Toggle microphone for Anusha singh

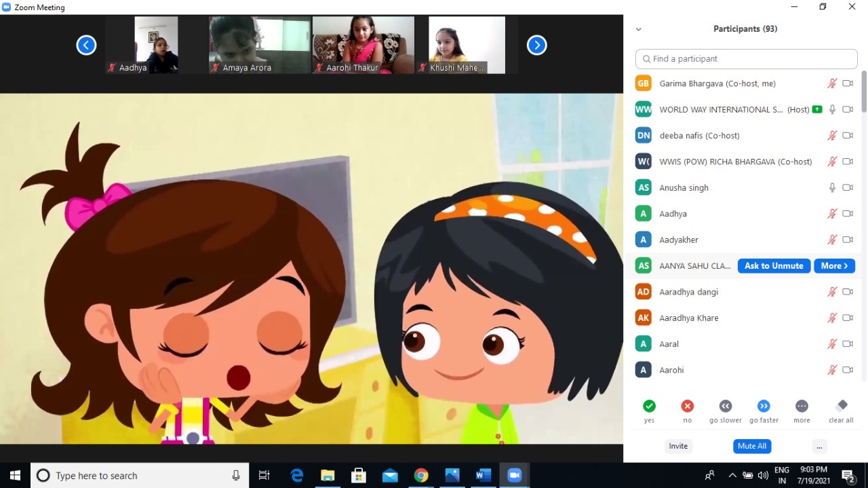pos(832,187)
